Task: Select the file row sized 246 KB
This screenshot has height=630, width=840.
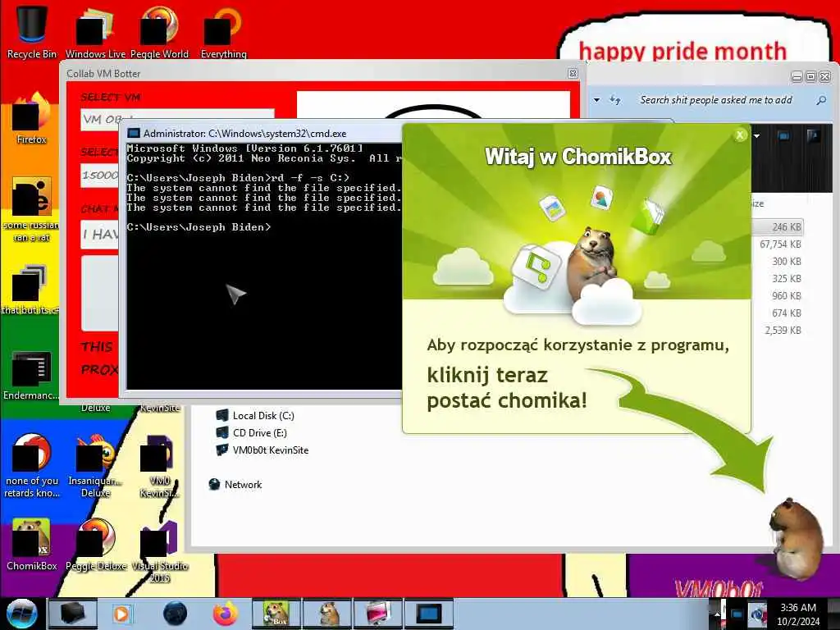Action: point(778,227)
